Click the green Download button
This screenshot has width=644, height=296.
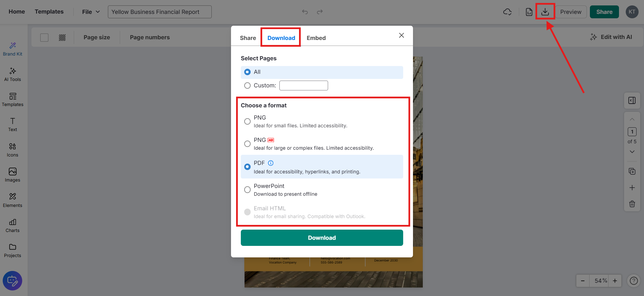click(x=322, y=238)
